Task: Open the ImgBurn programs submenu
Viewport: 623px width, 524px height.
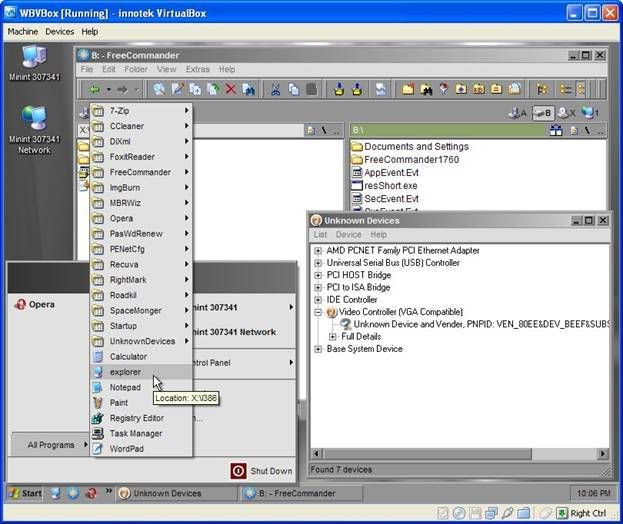Action: tap(141, 188)
